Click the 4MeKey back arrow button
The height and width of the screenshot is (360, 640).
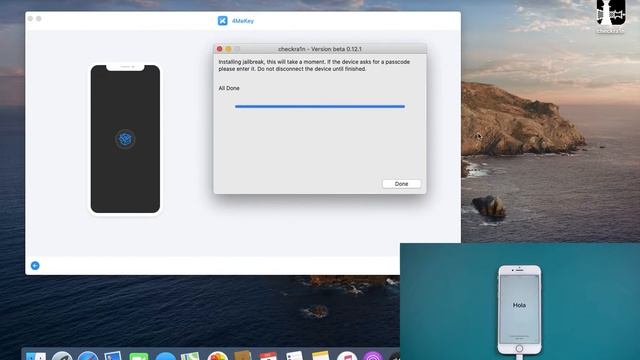35,266
